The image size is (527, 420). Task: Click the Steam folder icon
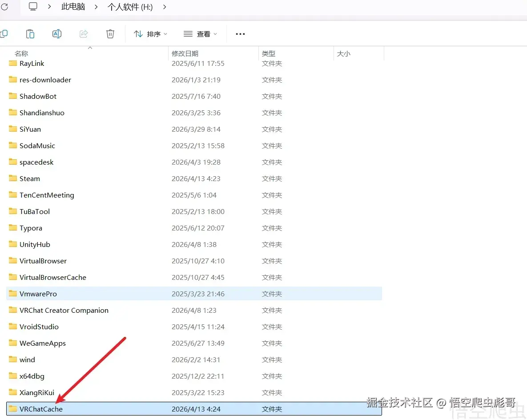coord(13,178)
